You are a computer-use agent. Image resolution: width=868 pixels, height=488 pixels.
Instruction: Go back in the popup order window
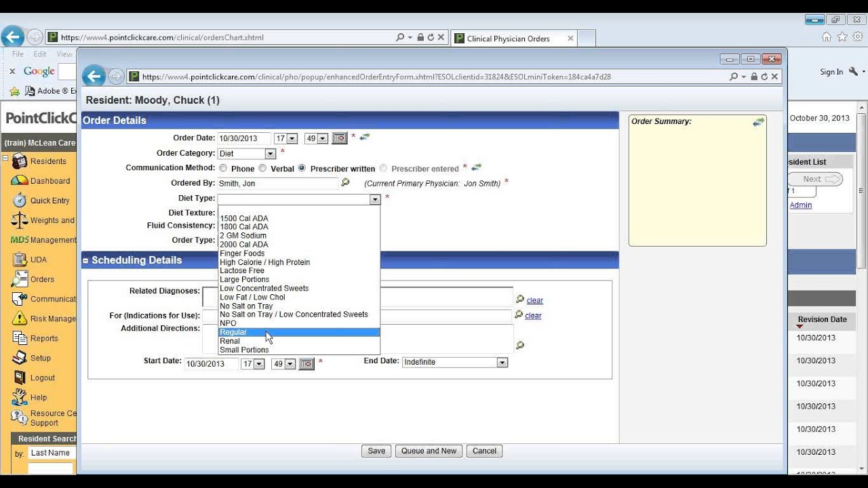click(94, 77)
